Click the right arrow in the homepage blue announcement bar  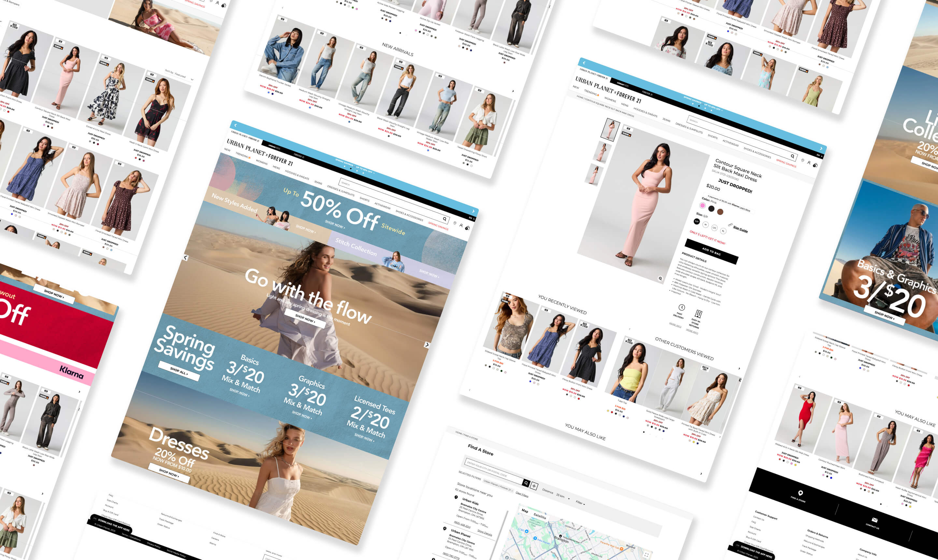[x=473, y=211]
